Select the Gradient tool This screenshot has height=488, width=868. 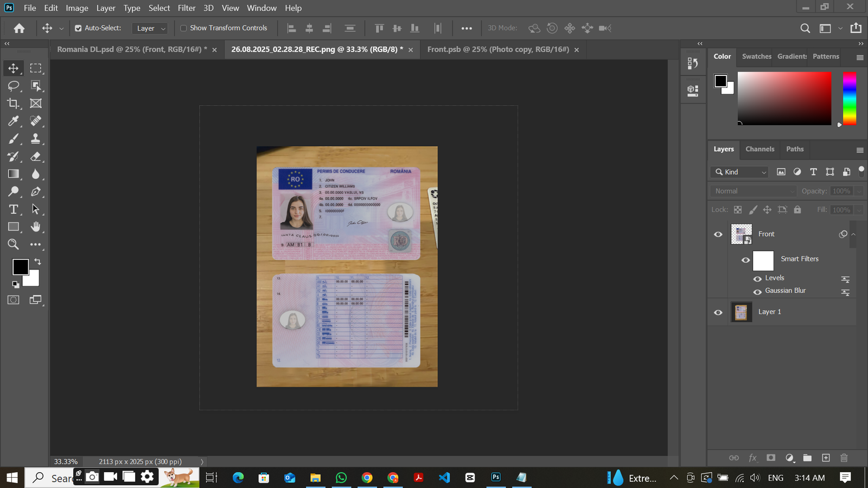(x=14, y=174)
